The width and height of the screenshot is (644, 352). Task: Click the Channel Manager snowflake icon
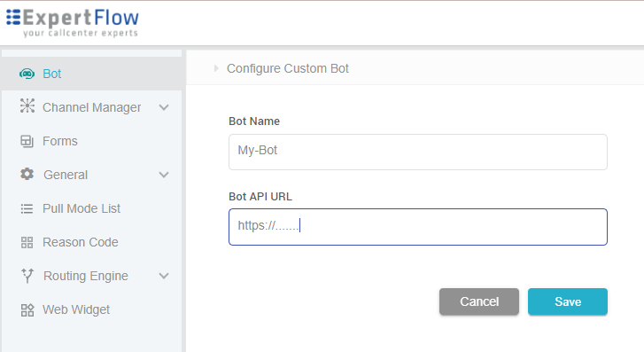point(27,106)
